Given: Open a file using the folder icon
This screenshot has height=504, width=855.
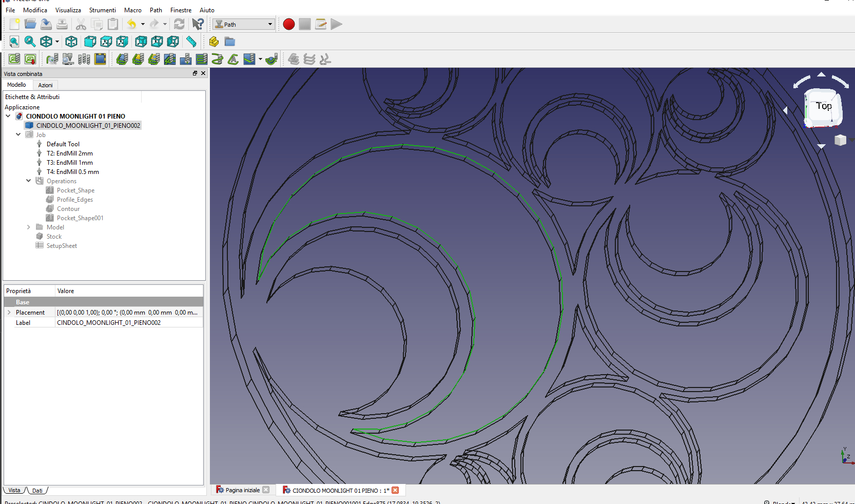Looking at the screenshot, I should click(x=30, y=24).
